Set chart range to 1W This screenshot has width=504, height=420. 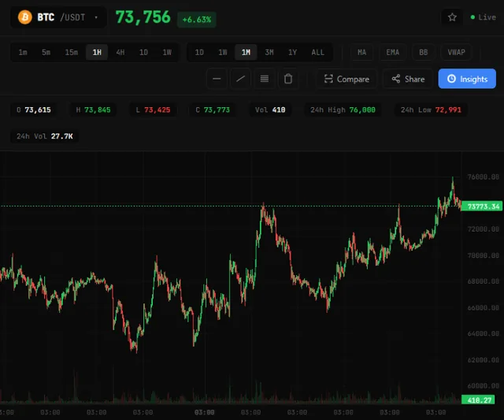[223, 52]
